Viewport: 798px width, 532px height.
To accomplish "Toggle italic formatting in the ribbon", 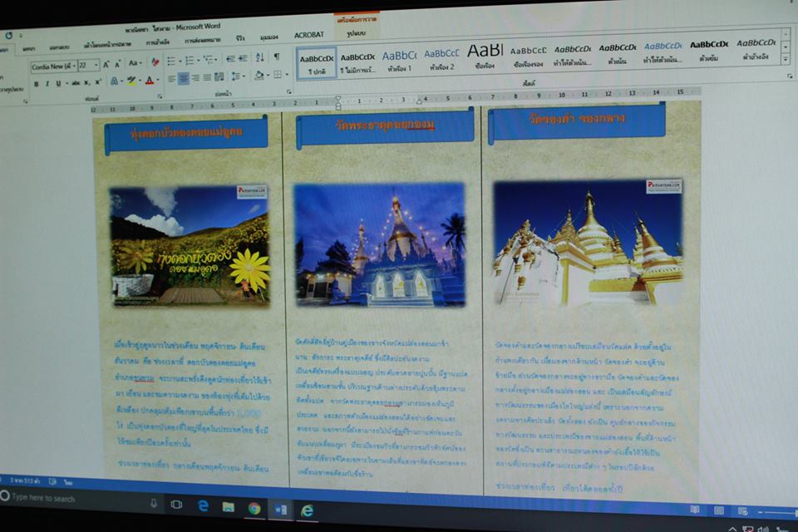I will pos(47,83).
